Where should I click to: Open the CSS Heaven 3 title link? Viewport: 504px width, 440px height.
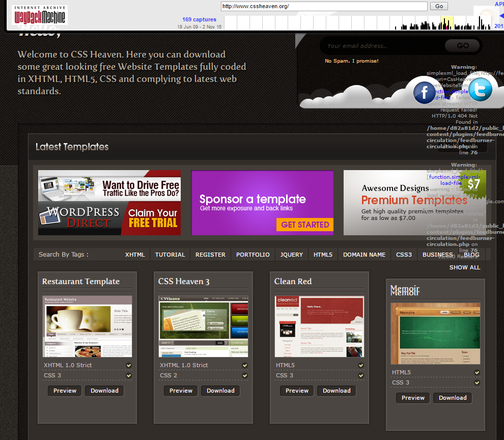point(184,282)
